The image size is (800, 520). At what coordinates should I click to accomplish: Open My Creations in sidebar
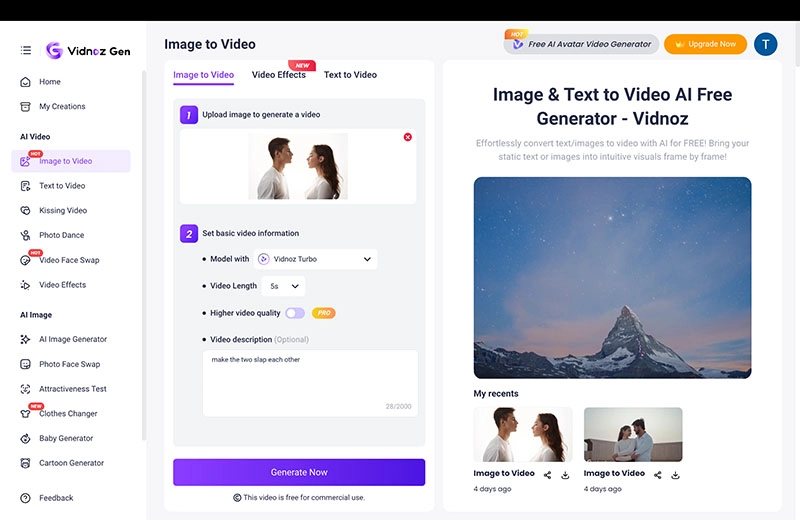(x=62, y=107)
